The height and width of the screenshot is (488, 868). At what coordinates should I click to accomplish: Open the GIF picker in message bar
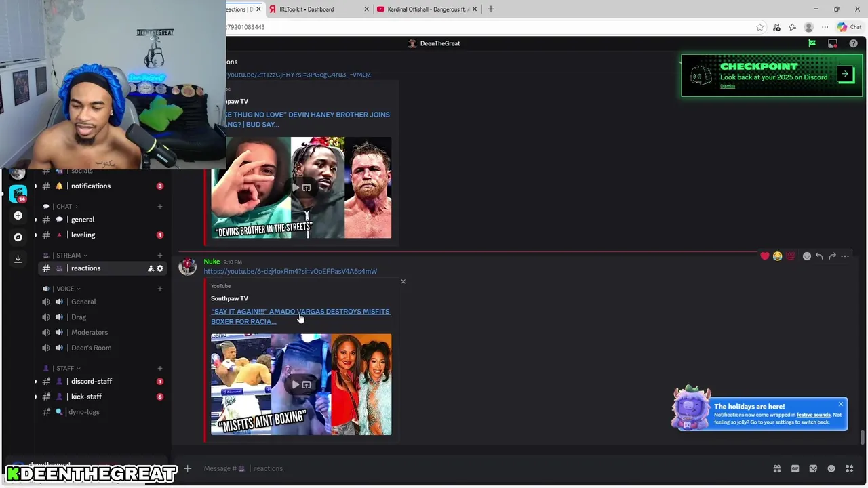point(795,468)
